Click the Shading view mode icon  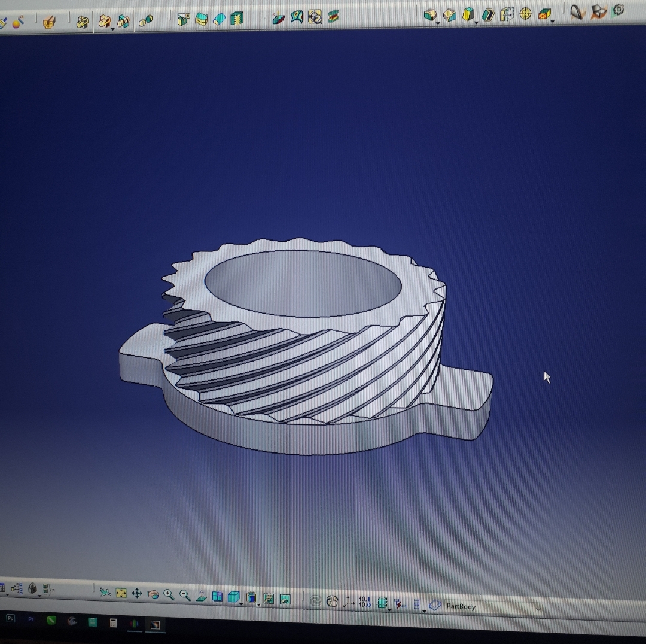tap(251, 597)
